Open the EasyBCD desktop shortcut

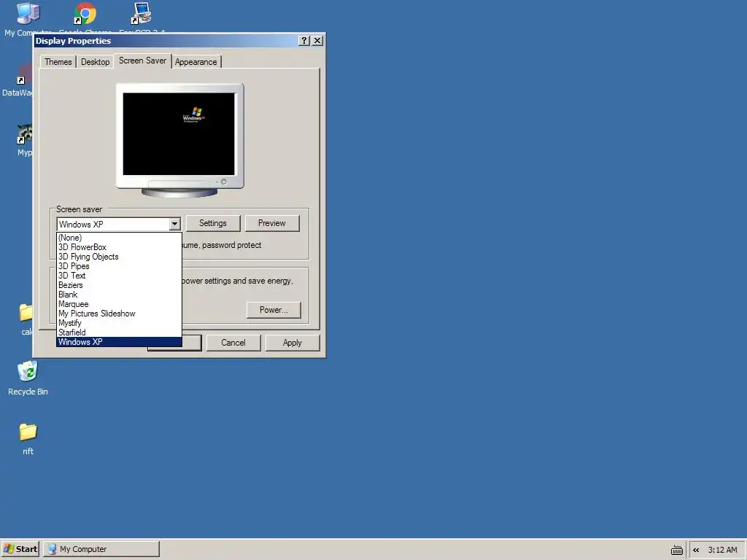(142, 15)
